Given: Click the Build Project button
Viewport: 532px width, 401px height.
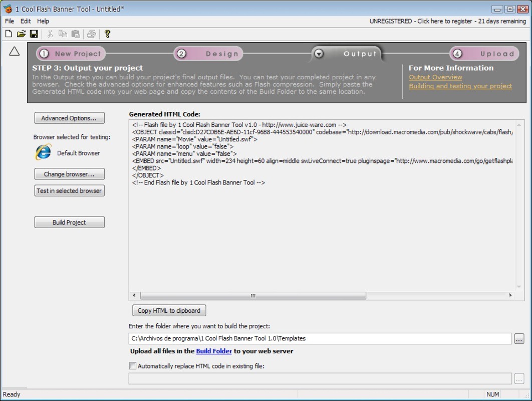Looking at the screenshot, I should pos(69,222).
